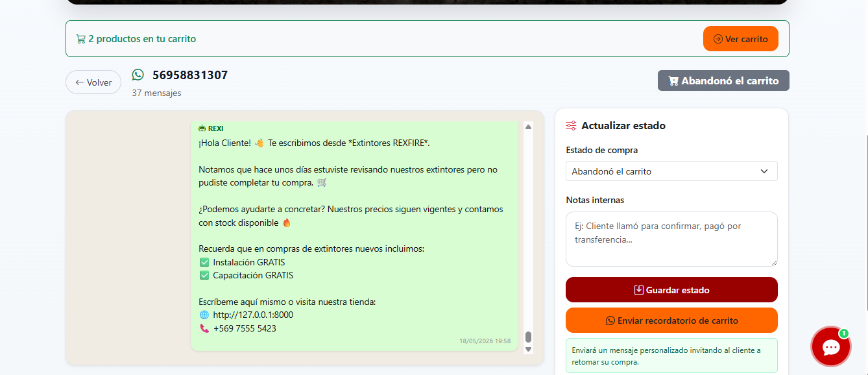Click the phone number +569 7555 5423
Screen dimensions: 868x375
click(245, 328)
